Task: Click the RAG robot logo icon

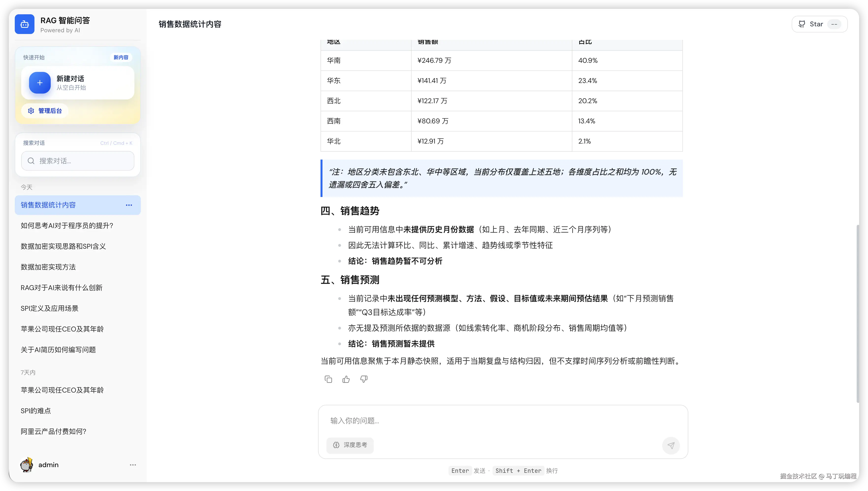Action: 25,24
